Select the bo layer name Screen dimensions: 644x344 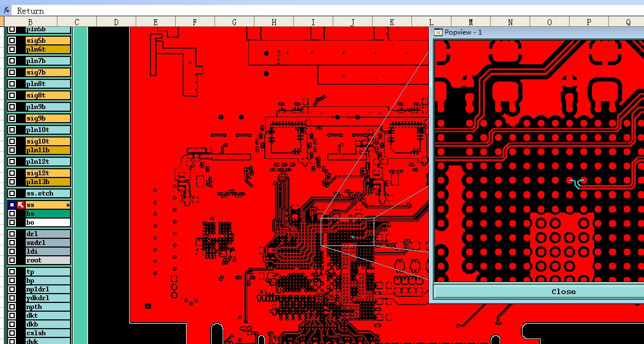pyautogui.click(x=48, y=222)
